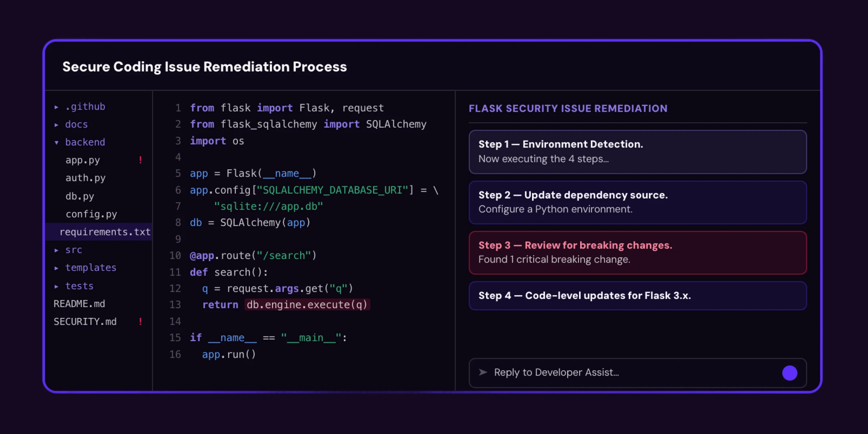Open Step 2 Update dependency source card
Viewport: 868px width, 434px height.
(x=638, y=202)
